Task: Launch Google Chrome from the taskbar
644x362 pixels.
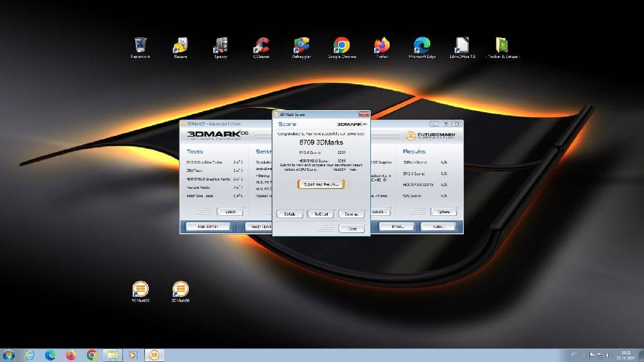Action: [92, 355]
